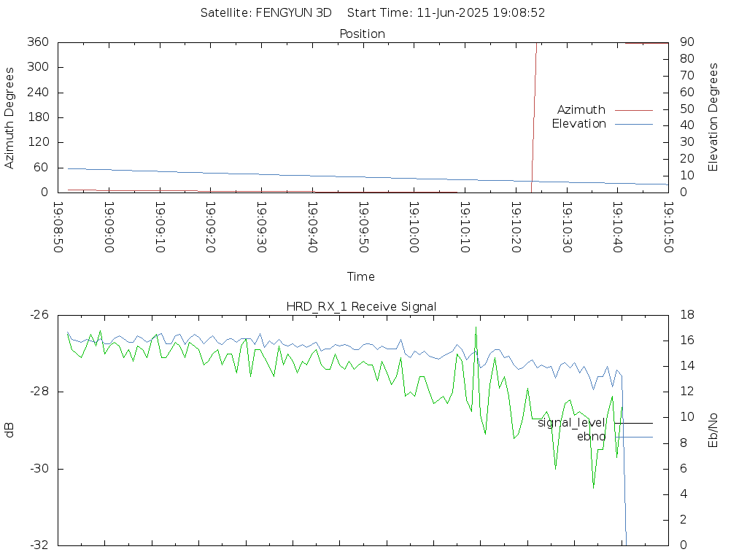The width and height of the screenshot is (747, 560).
Task: Click the 180 azimuth axis value
Action: click(38, 117)
